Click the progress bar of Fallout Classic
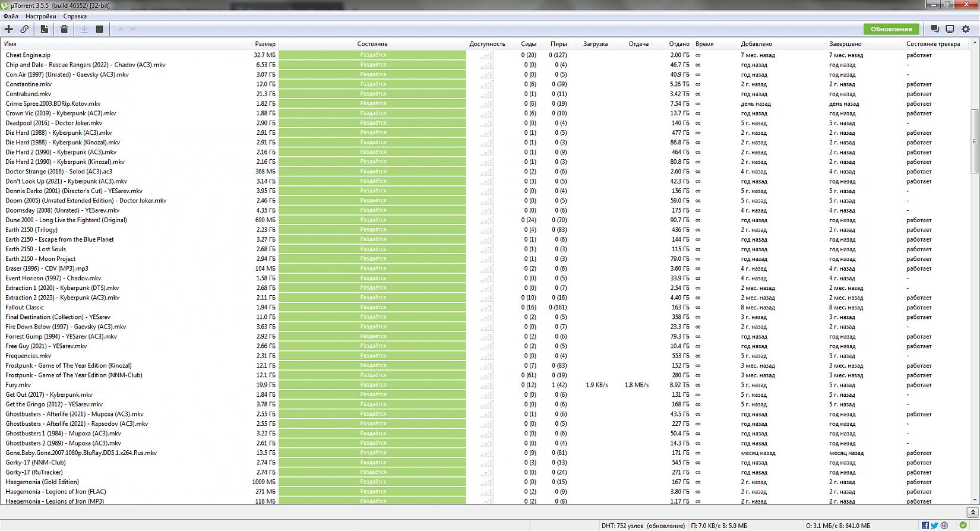Screen dimensions: 980x531 point(372,308)
